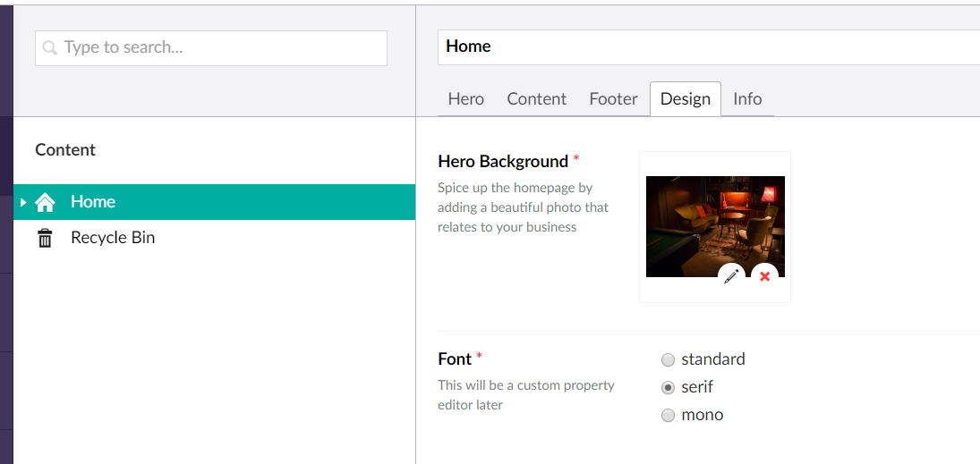Pick the mono font radio button
This screenshot has width=980, height=464.
(668, 416)
